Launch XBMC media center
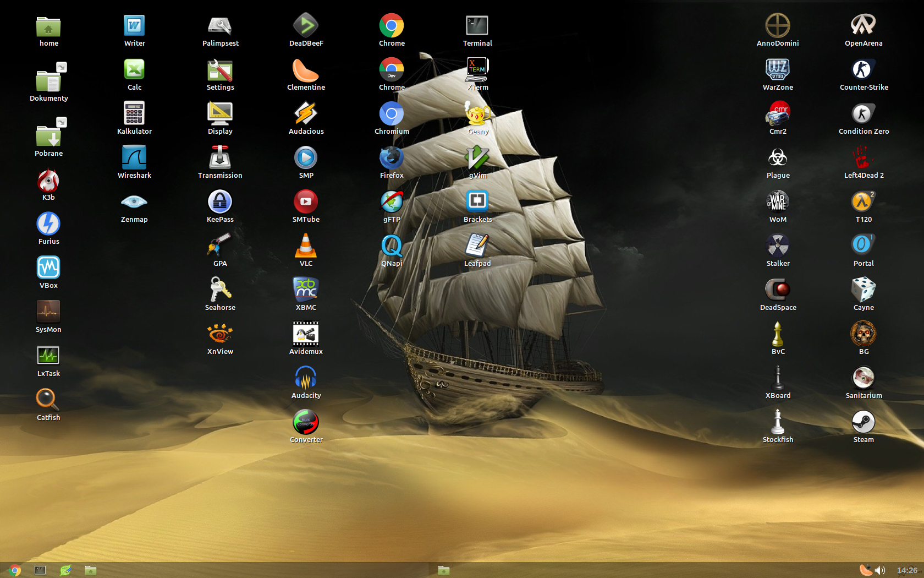The image size is (924, 578). click(x=306, y=290)
